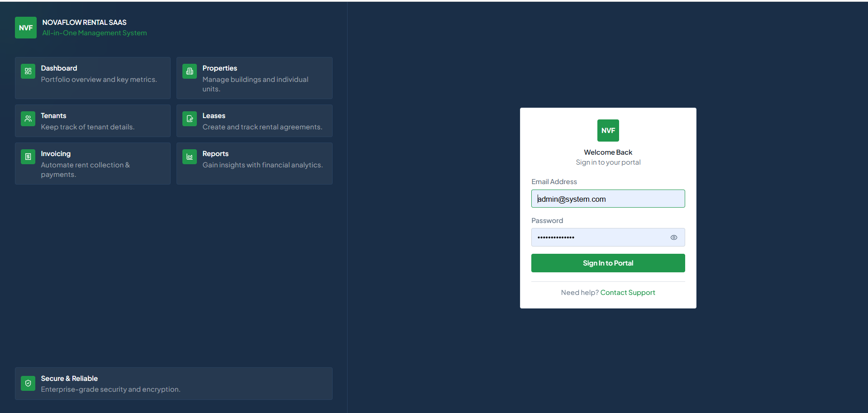The width and height of the screenshot is (868, 413).
Task: Click the Reports chart icon
Action: [x=190, y=157]
